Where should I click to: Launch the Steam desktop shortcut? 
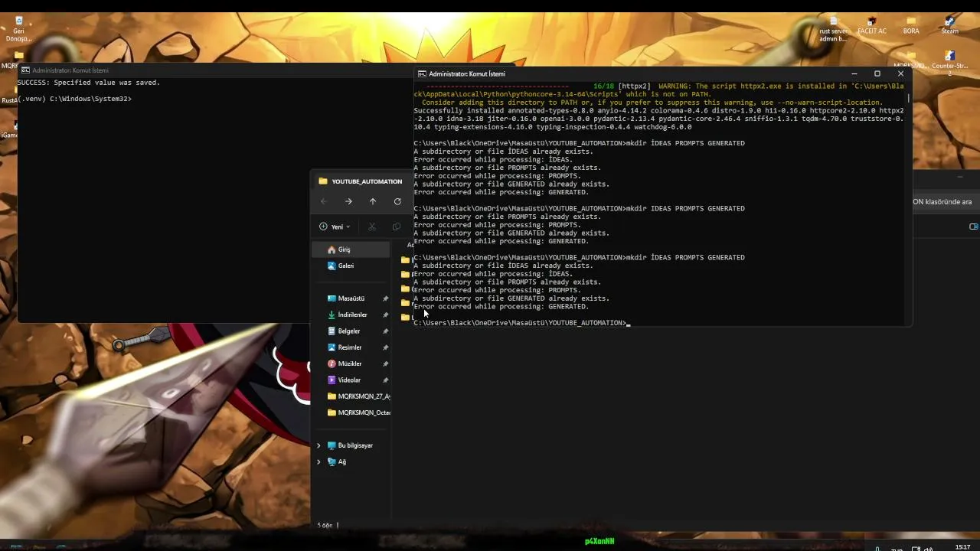tap(950, 26)
